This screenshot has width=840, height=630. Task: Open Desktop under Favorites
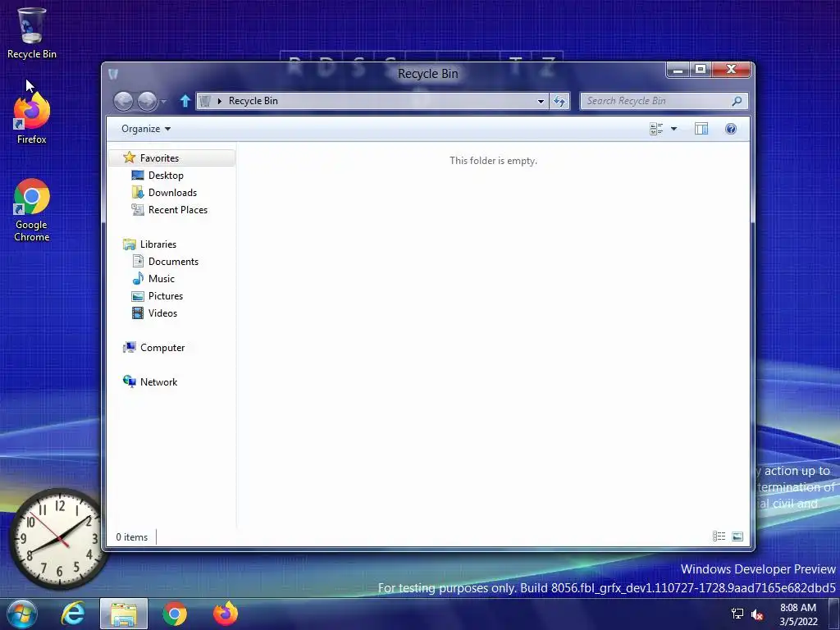166,176
